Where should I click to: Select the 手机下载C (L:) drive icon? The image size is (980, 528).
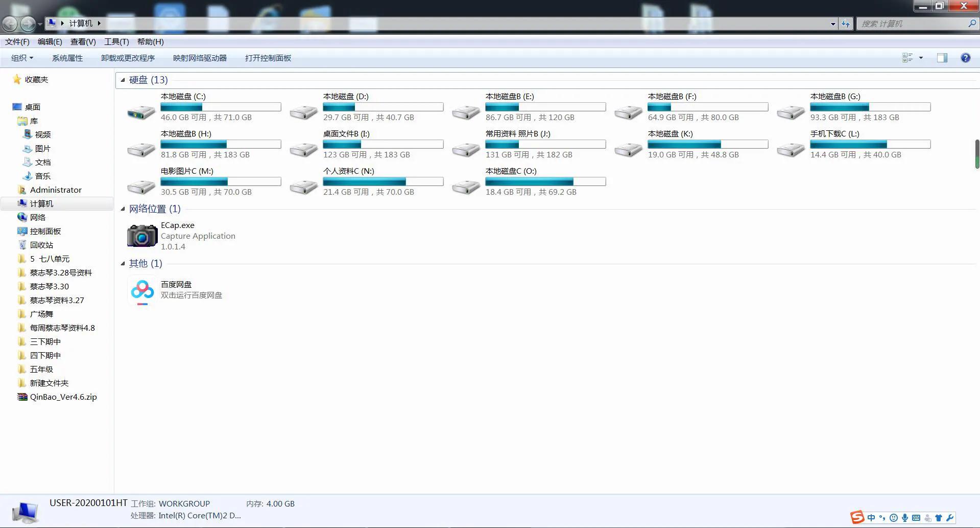pyautogui.click(x=791, y=149)
